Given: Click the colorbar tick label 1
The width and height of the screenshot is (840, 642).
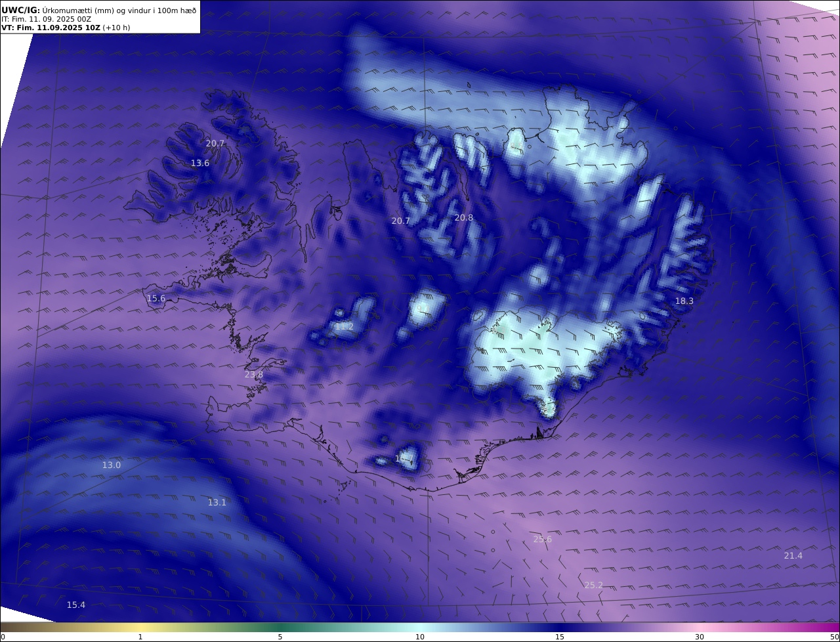Looking at the screenshot, I should coord(140,637).
